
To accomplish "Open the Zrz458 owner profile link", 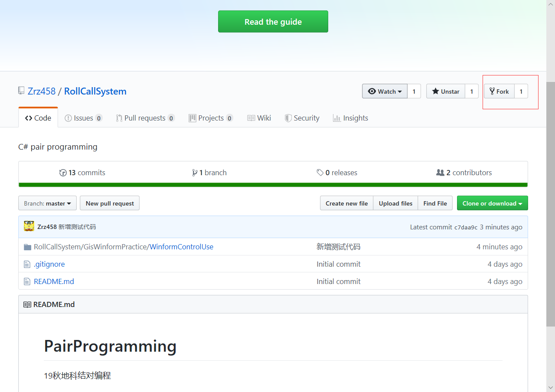I will pos(42,91).
